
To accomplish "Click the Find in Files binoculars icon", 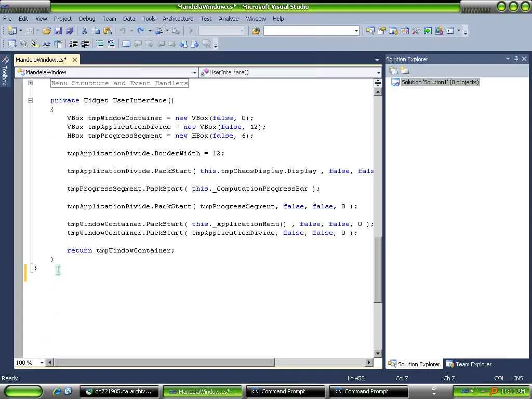I will click(256, 31).
